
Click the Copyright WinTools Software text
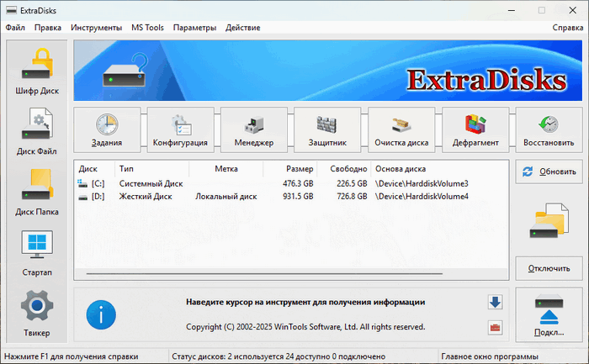(305, 327)
